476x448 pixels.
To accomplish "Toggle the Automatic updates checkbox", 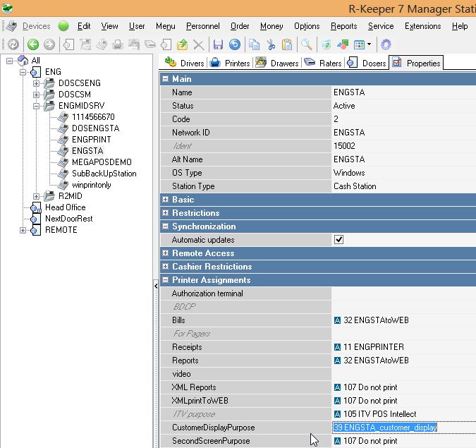I will pyautogui.click(x=338, y=240).
